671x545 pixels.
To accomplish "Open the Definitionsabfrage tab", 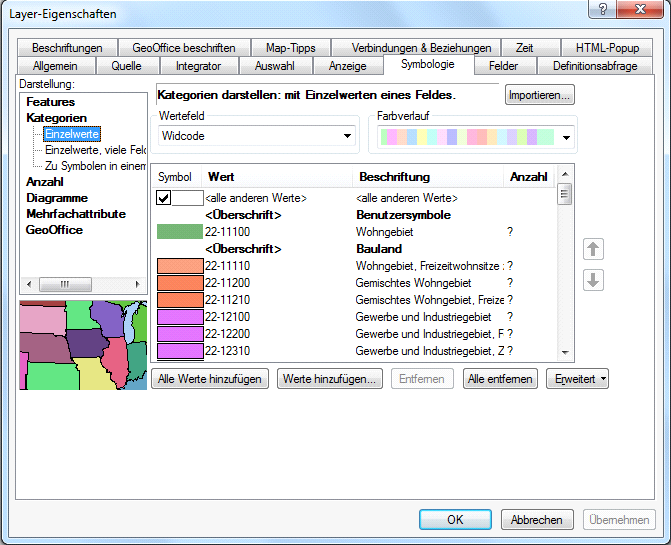I will [594, 66].
